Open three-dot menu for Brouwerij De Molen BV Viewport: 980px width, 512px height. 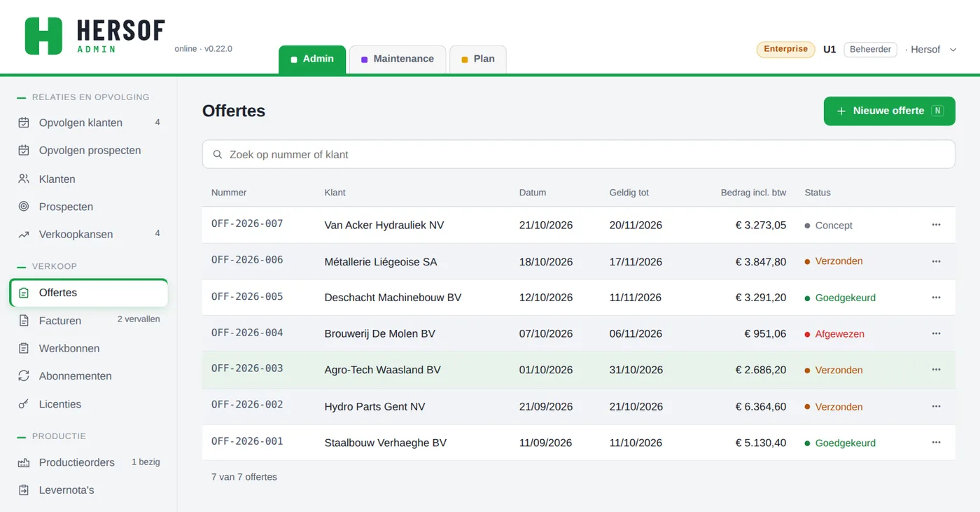click(x=936, y=333)
